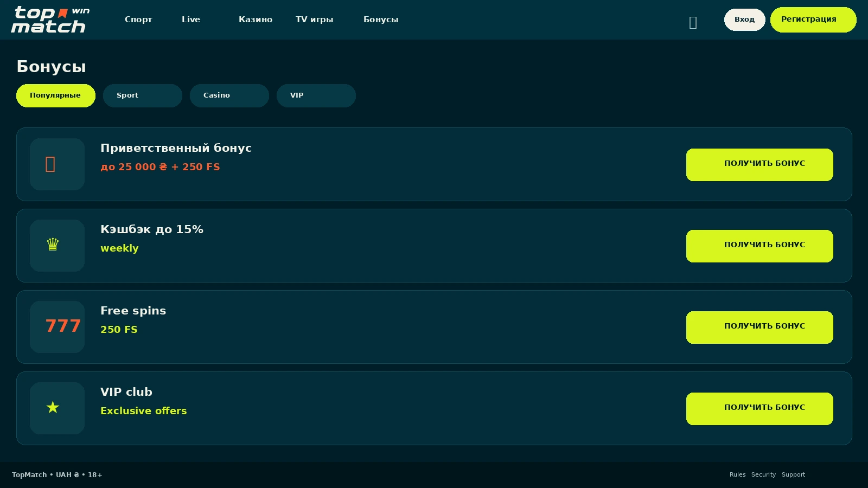Open the Support footer link

point(793,474)
